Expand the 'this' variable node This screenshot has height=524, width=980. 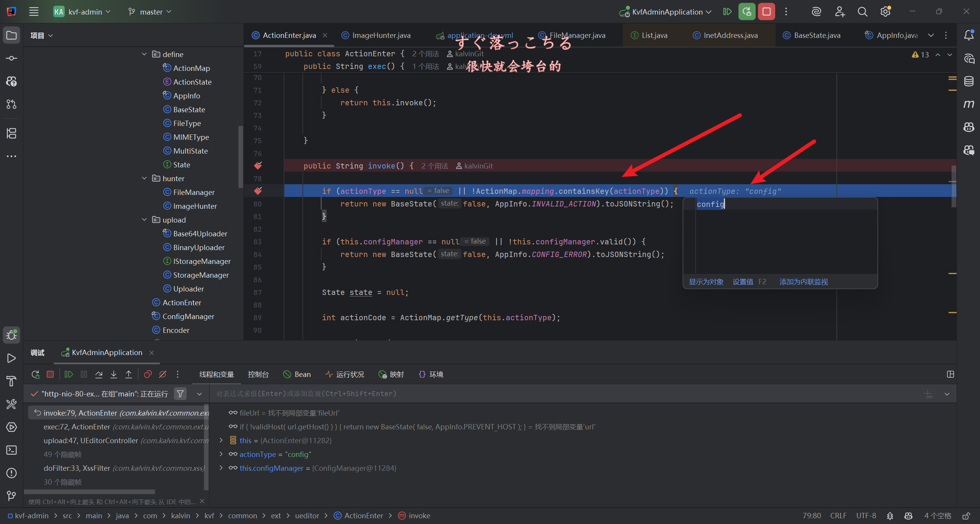(221, 440)
